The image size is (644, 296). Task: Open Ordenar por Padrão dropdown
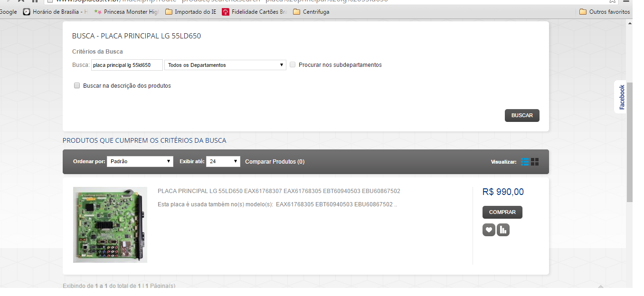click(x=140, y=161)
